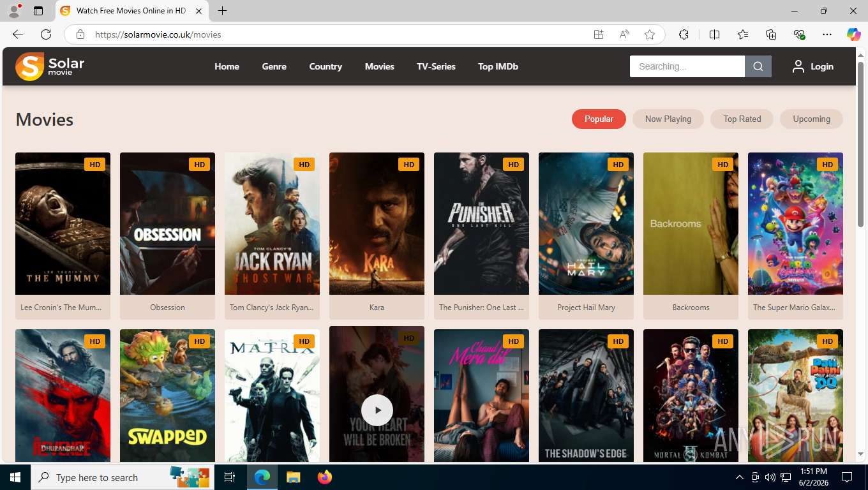Open The Super Mario Galaxy poster
The height and width of the screenshot is (490, 868).
tap(795, 223)
